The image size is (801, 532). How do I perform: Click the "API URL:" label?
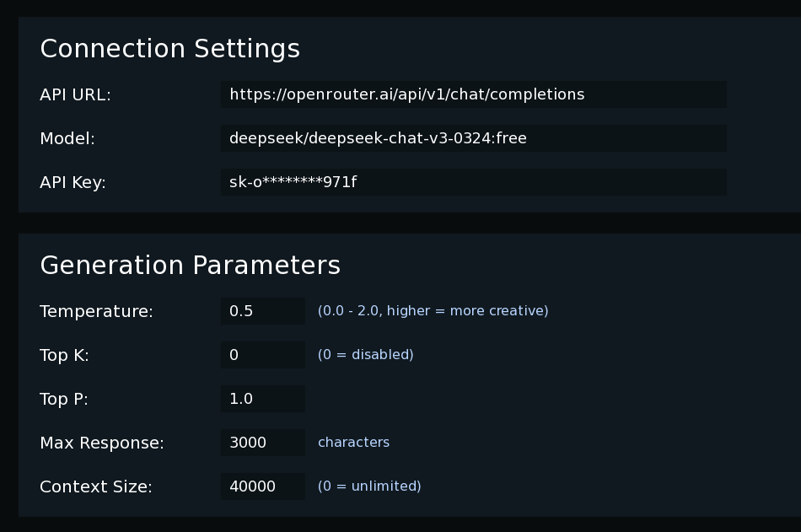75,95
